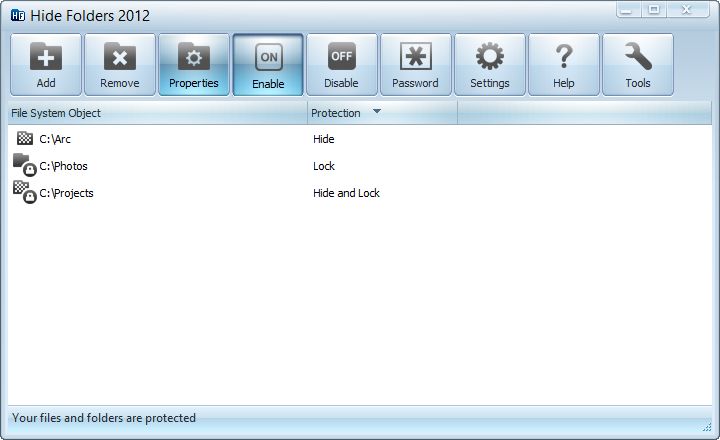The image size is (720, 440).
Task: Click the locked-folder icon beside C:\Photos
Action: [x=25, y=165]
